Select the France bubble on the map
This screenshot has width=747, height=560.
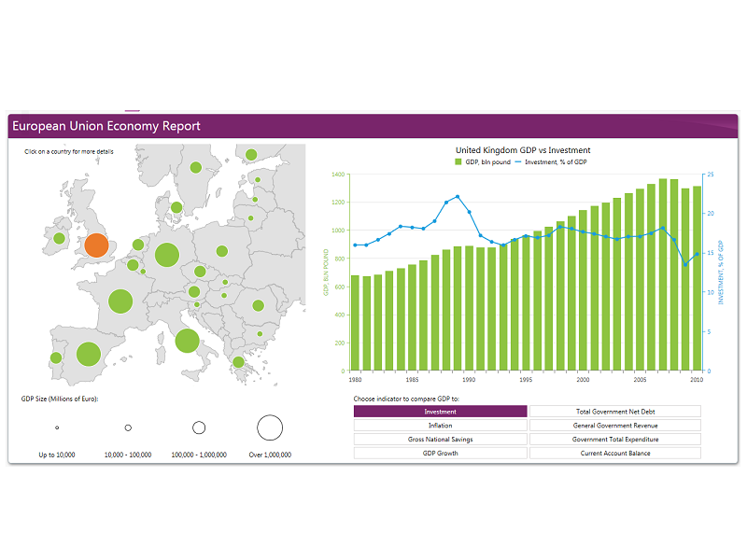(120, 301)
